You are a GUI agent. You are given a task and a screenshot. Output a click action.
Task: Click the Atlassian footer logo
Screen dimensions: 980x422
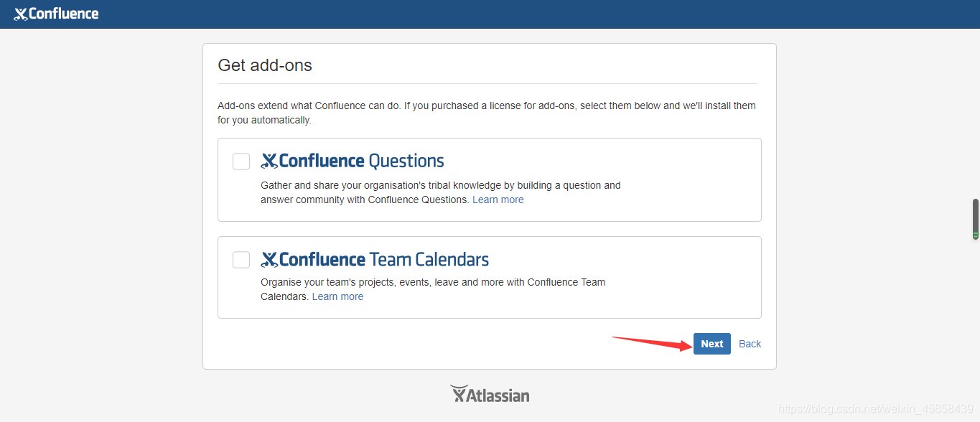click(490, 395)
